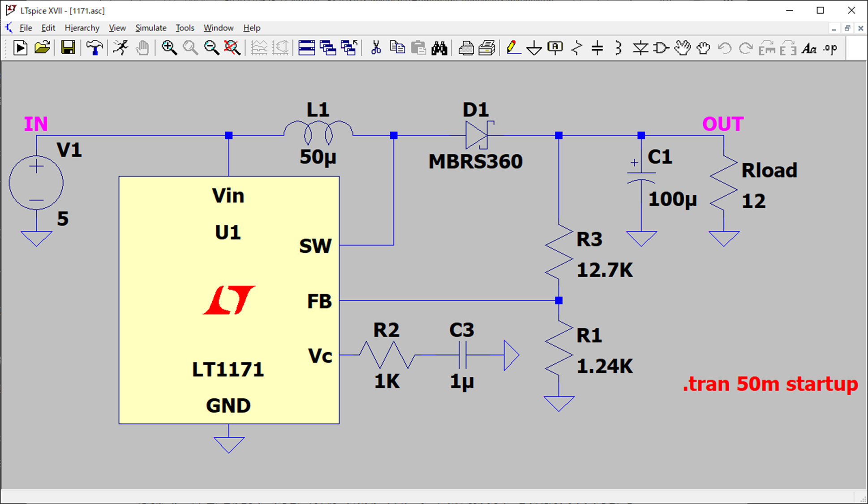
Task: Add Text with the Aa icon
Action: 809,47
